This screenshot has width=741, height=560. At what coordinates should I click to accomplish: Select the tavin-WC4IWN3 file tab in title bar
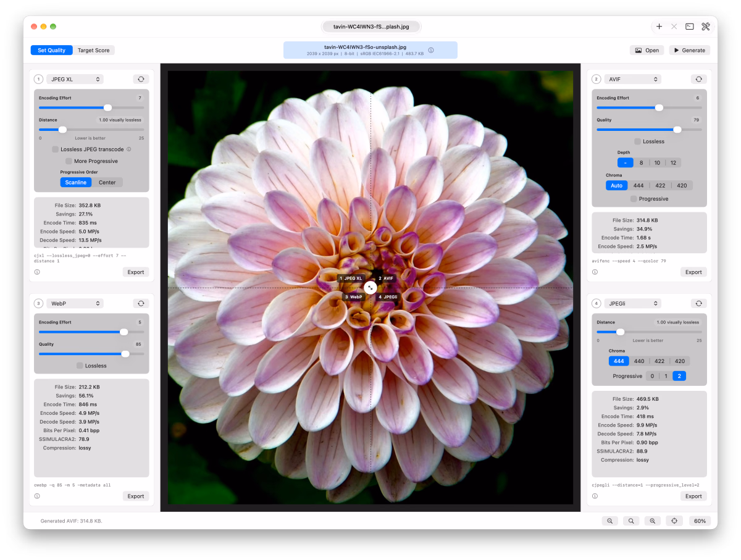pyautogui.click(x=371, y=27)
